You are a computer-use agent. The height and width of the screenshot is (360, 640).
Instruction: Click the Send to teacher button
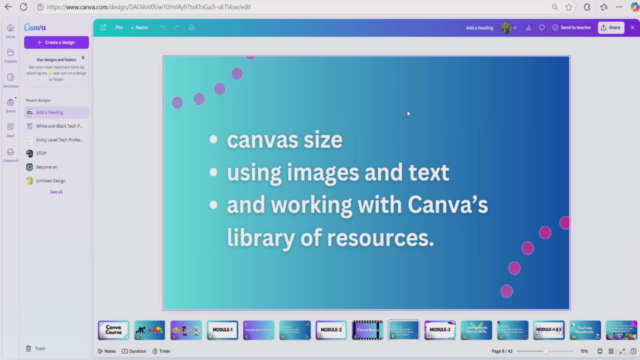tap(571, 28)
